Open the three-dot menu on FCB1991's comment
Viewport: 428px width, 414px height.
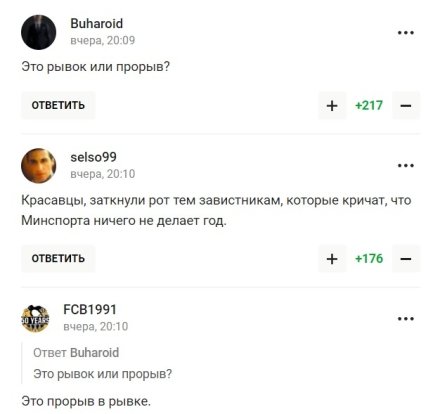pos(406,319)
